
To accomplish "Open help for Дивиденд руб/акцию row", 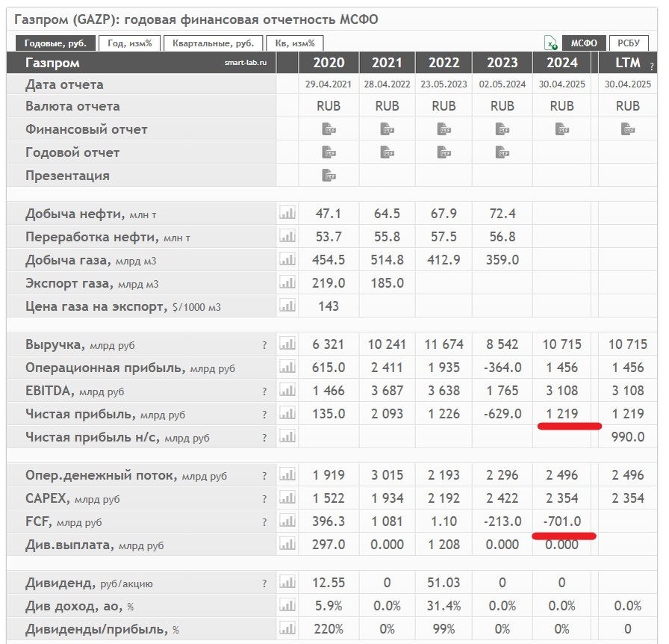I will pos(264,583).
